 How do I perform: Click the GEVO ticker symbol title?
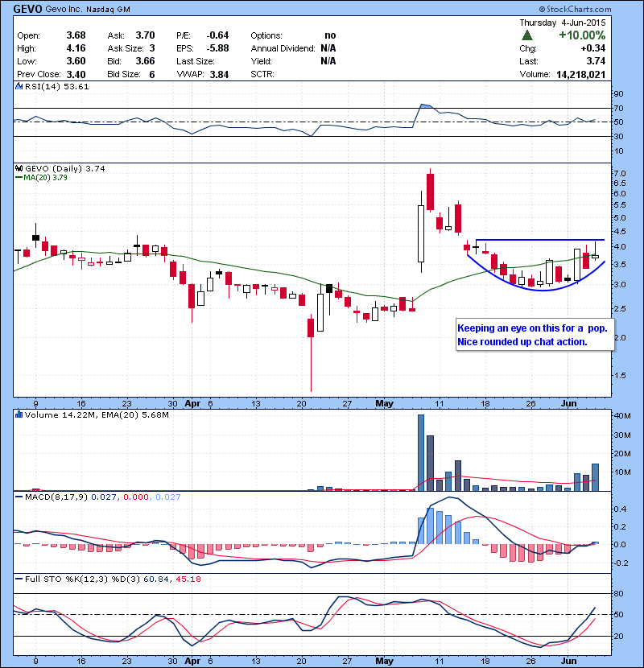[x=27, y=9]
